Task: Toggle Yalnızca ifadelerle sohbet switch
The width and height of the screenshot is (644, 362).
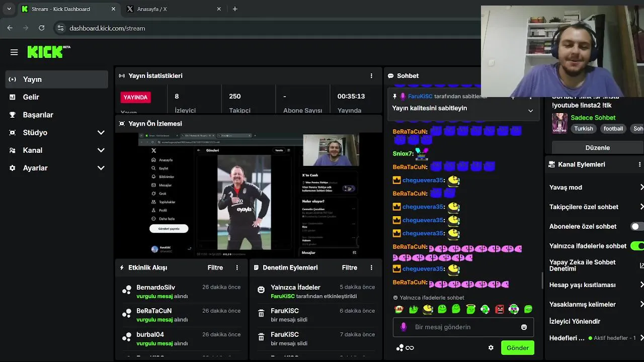Action: (x=637, y=246)
